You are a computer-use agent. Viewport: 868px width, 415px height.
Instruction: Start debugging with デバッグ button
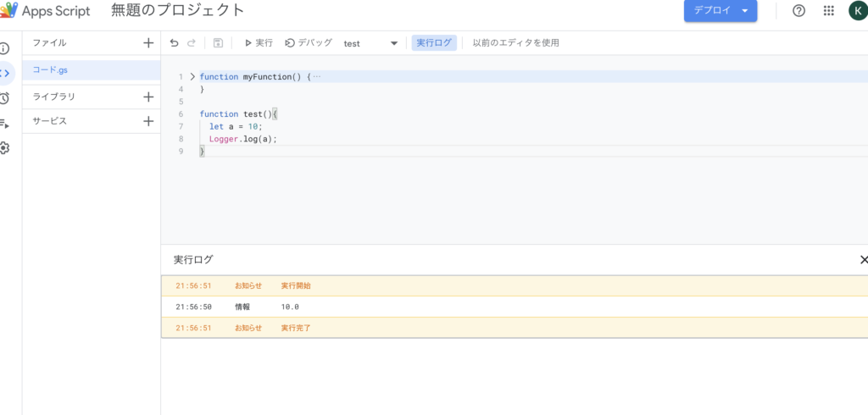309,43
